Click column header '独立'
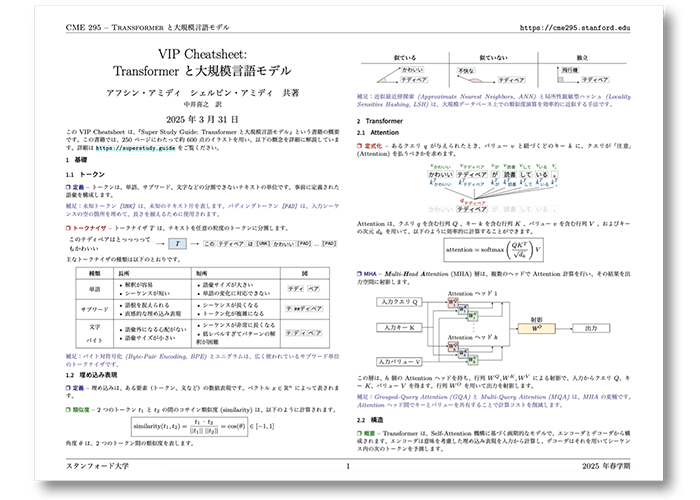 point(582,58)
